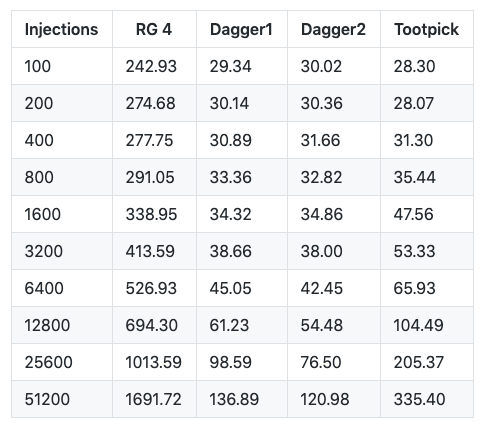Click Dagger2 value 31.66
Image resolution: width=484 pixels, height=423 pixels.
tap(320, 140)
